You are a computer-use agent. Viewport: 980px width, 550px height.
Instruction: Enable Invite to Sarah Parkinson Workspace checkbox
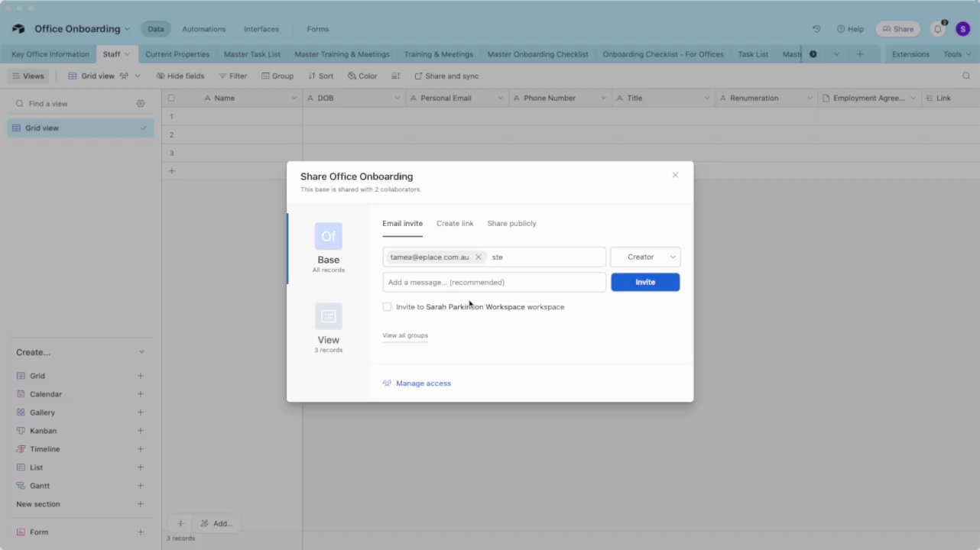tap(388, 307)
